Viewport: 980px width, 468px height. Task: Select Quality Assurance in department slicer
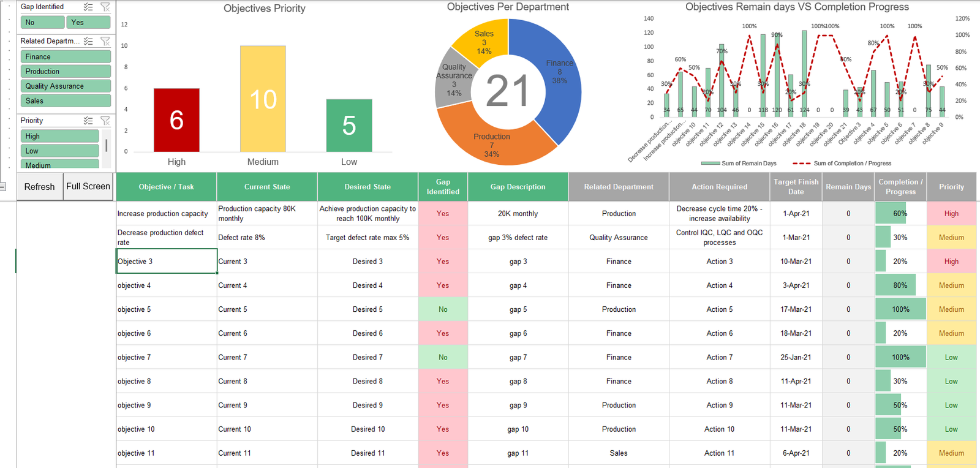tap(66, 86)
